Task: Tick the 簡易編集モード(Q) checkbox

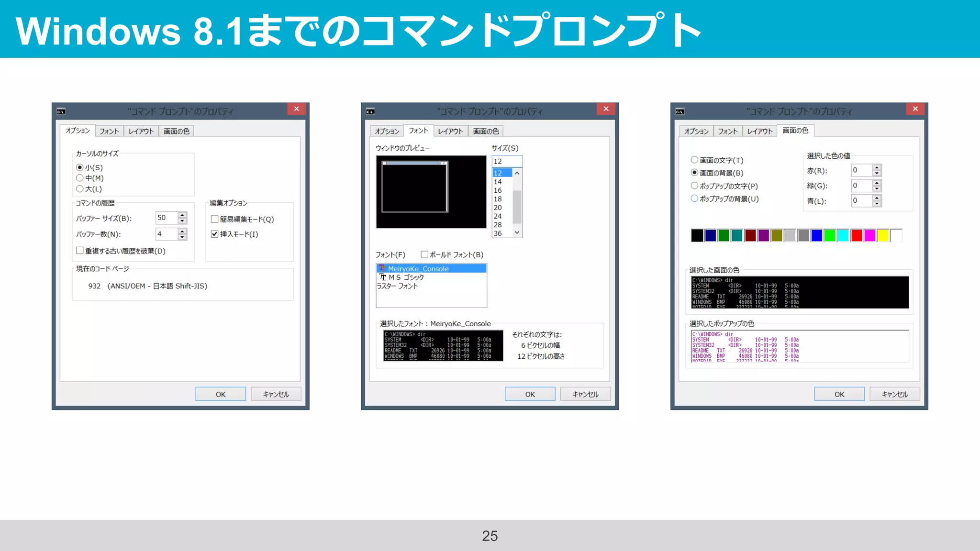Action: pos(215,219)
